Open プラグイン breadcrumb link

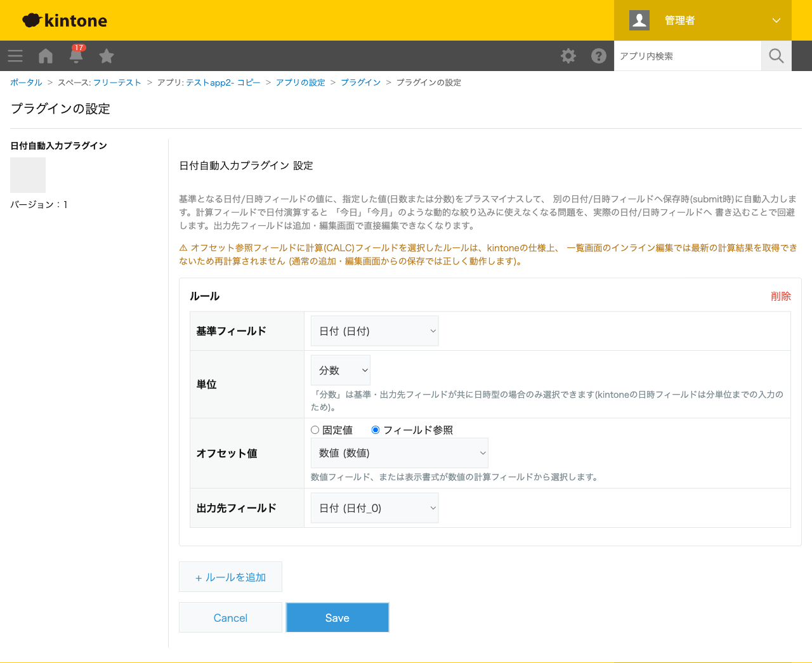[x=361, y=82]
